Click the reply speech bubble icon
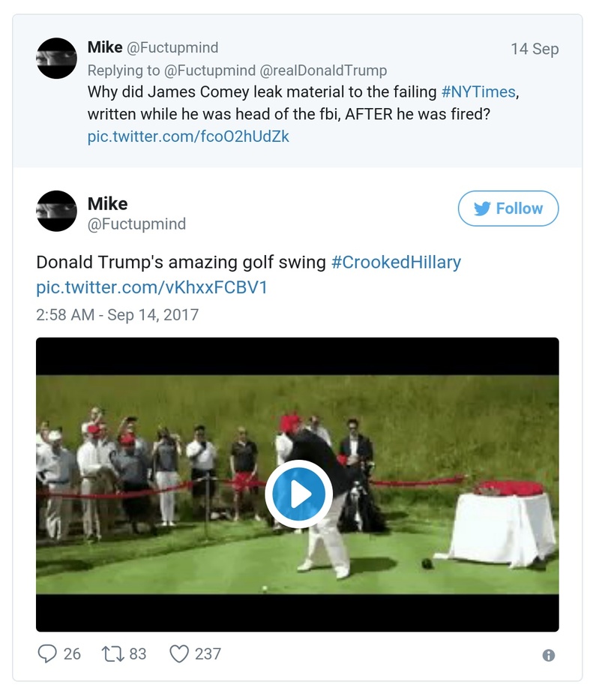Screen dimensions: 599x700 47,653
